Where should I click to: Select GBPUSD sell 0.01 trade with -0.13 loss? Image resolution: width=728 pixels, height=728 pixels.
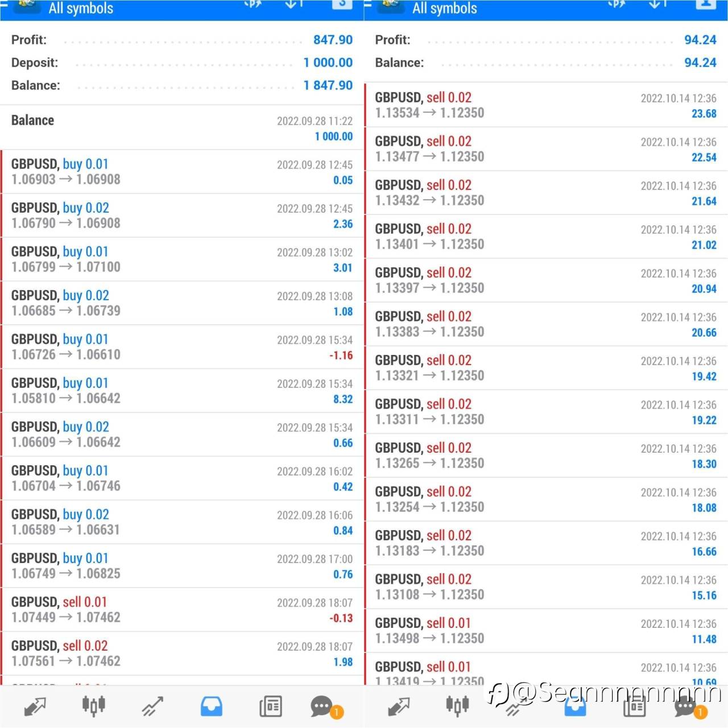pyautogui.click(x=182, y=610)
